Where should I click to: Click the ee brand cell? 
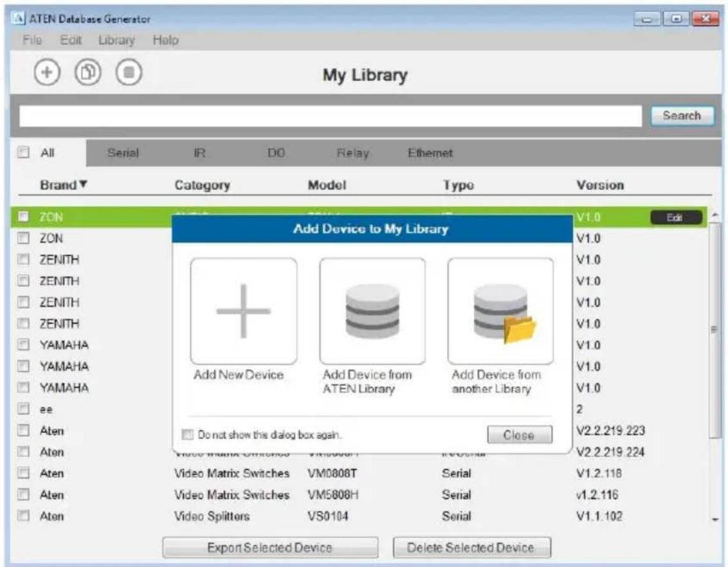pyautogui.click(x=46, y=409)
